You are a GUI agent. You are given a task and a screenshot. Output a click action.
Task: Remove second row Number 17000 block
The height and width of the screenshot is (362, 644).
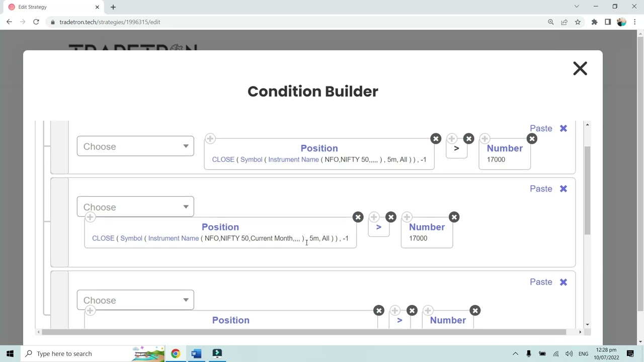[x=454, y=217]
